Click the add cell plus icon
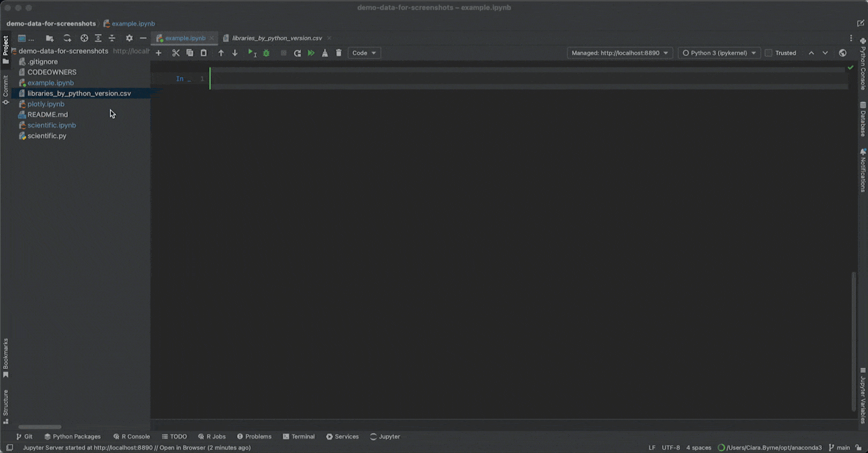Viewport: 868px width, 453px height. (159, 53)
